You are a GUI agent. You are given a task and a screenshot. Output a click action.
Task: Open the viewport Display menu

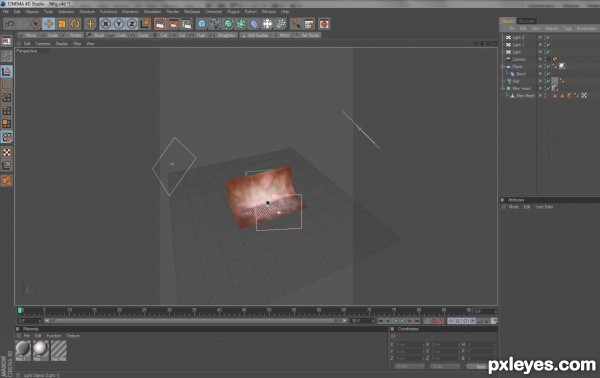[61, 44]
